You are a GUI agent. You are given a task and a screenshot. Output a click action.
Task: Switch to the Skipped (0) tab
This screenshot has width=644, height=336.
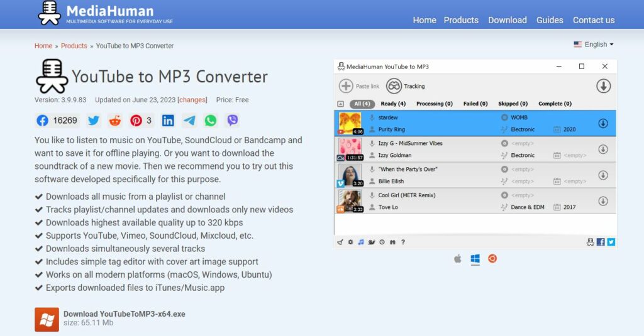[x=513, y=104]
